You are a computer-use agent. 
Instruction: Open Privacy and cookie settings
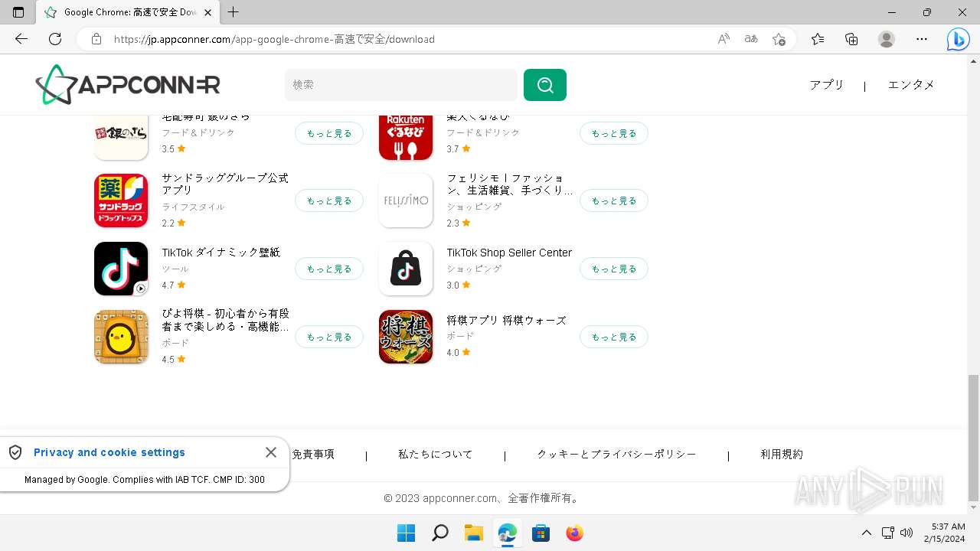pyautogui.click(x=109, y=452)
